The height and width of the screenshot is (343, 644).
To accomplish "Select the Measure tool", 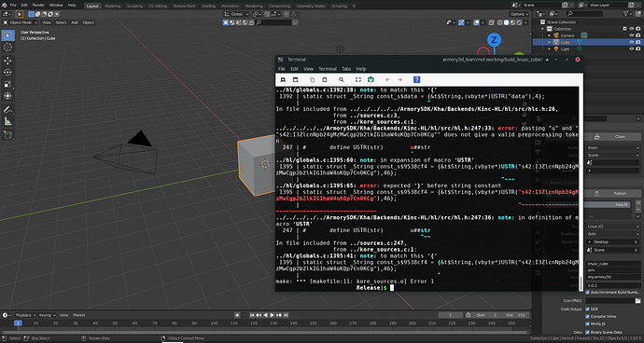I will 7,121.
